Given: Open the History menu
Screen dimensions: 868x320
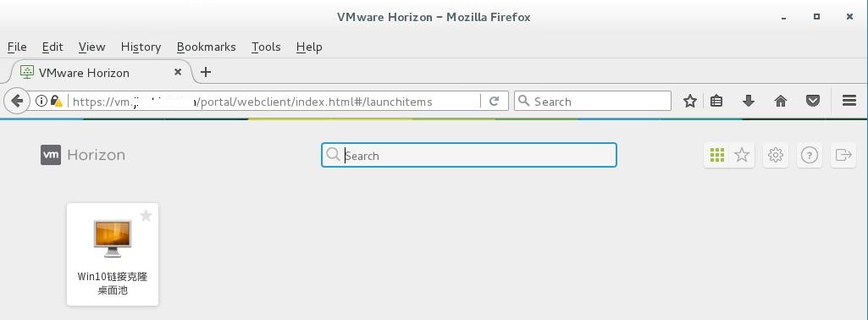Looking at the screenshot, I should [141, 47].
